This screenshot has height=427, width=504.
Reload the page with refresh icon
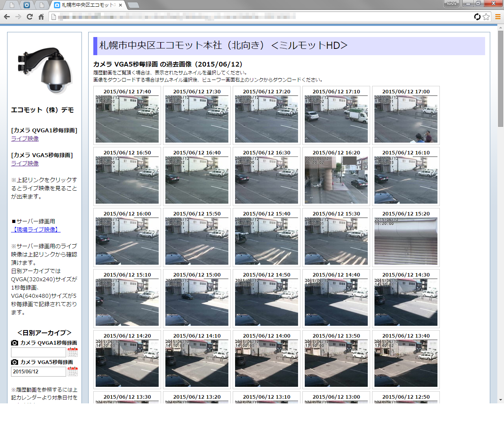(30, 17)
